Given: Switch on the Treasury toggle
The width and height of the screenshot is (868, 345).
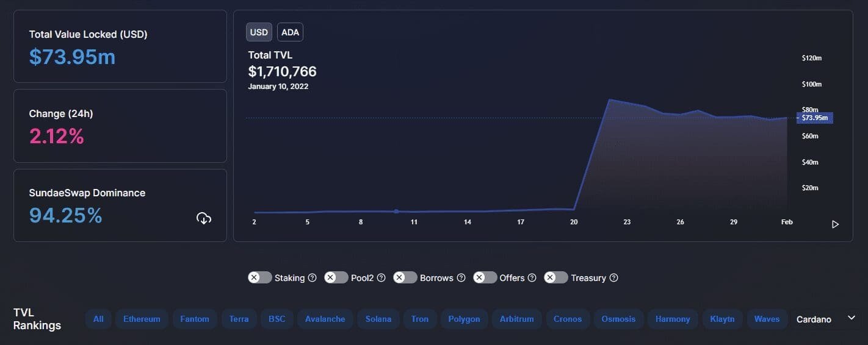Looking at the screenshot, I should [x=556, y=278].
